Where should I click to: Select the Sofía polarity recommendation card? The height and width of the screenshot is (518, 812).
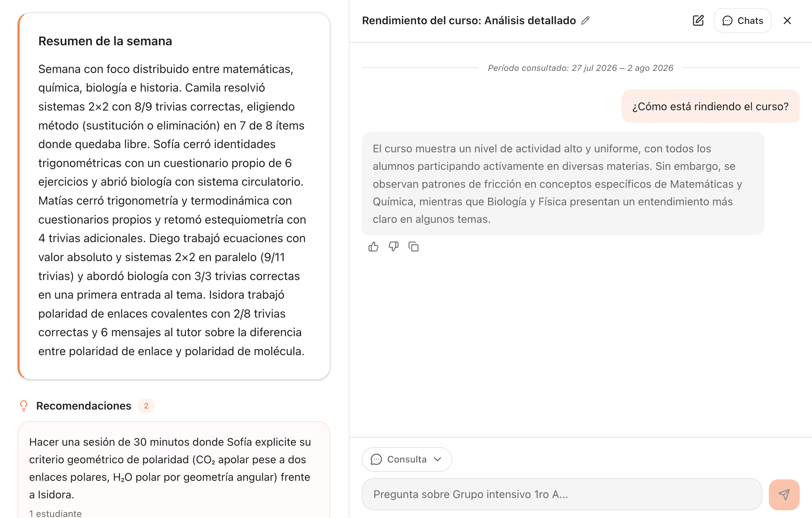point(174,470)
